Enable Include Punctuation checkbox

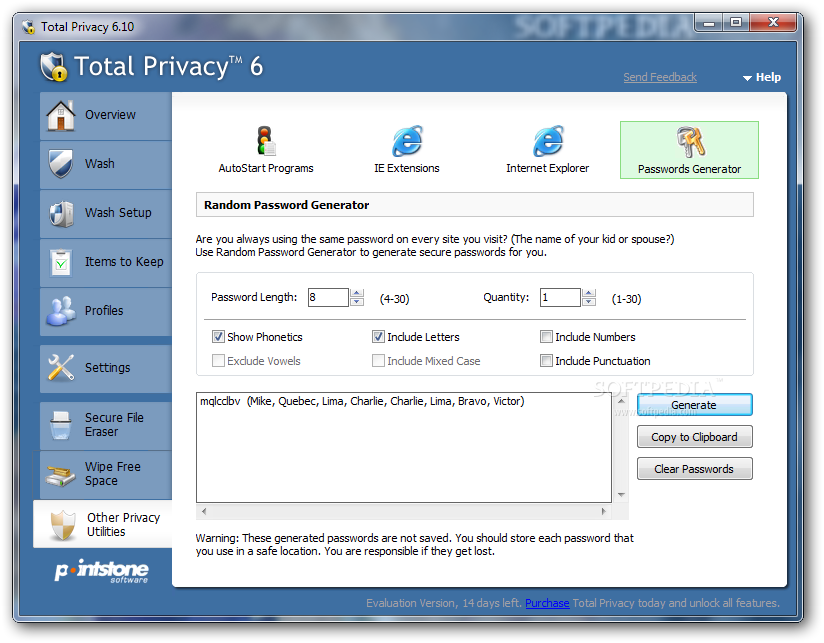pyautogui.click(x=546, y=361)
